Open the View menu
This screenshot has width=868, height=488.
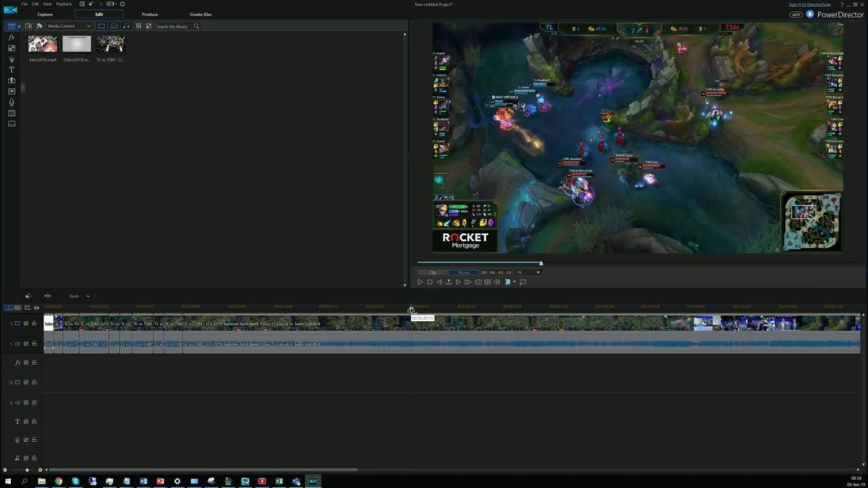[47, 4]
